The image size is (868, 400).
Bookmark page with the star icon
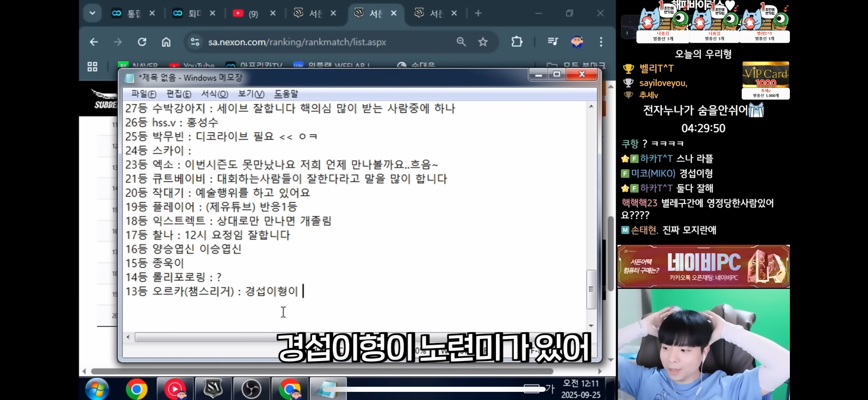coord(483,42)
